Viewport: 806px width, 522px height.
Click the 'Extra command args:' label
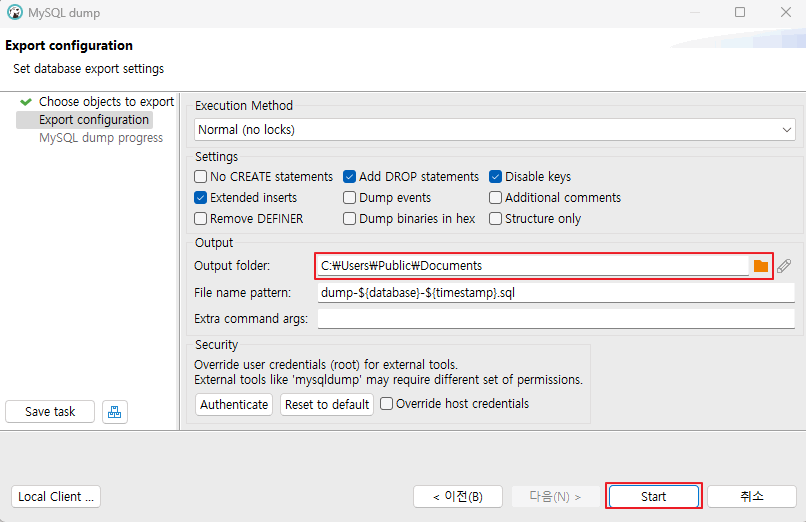click(x=251, y=319)
